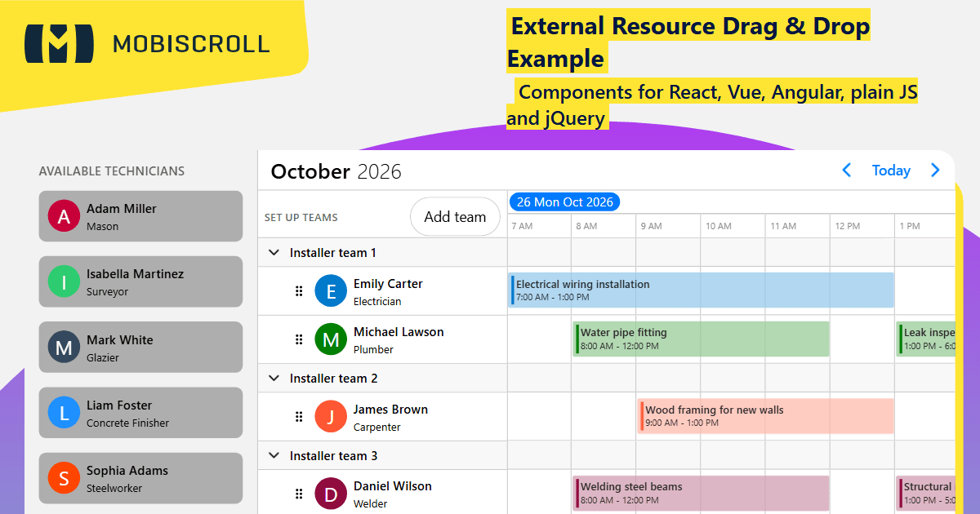Select the Mark White Glazier card
Screen dimensions: 980x514
coord(140,348)
